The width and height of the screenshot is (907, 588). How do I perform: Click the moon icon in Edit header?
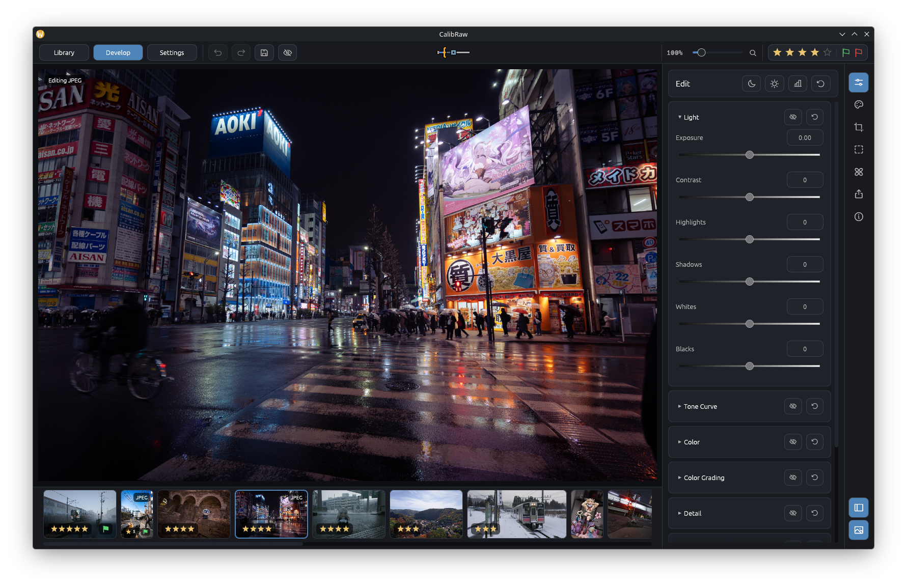click(752, 83)
